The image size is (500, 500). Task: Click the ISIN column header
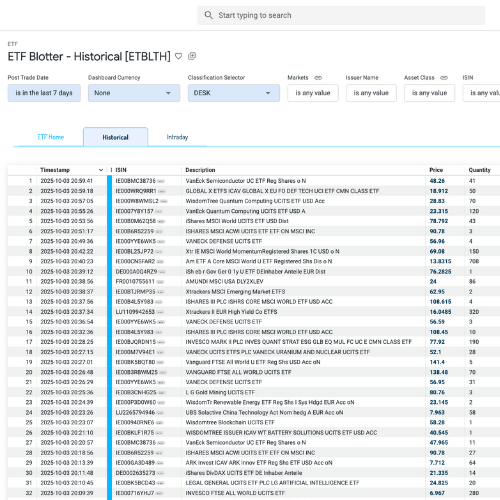point(121,170)
